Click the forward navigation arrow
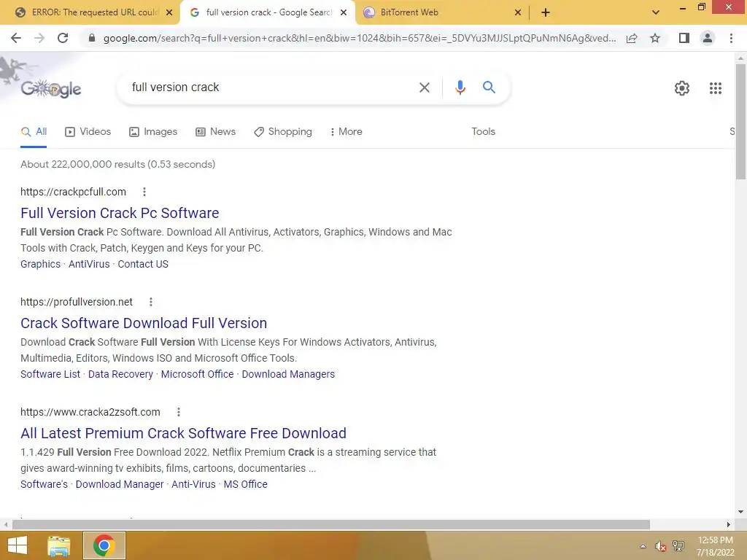This screenshot has height=560, width=747. click(39, 38)
